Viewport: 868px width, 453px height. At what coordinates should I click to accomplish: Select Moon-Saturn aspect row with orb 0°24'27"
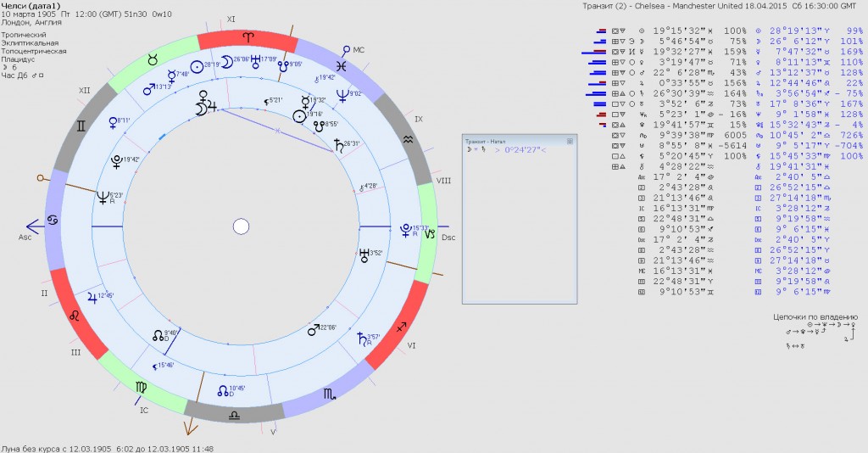pos(506,150)
